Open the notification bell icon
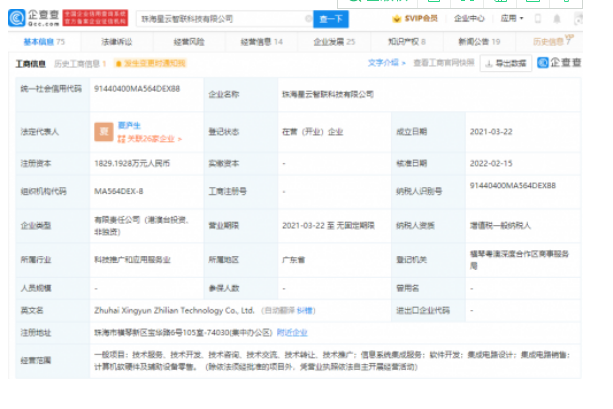The width and height of the screenshot is (613, 409). [557, 18]
